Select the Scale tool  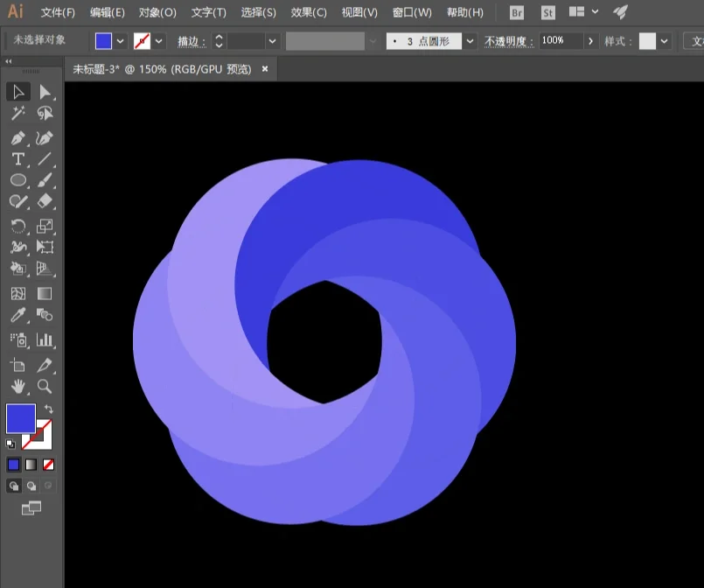coord(45,226)
